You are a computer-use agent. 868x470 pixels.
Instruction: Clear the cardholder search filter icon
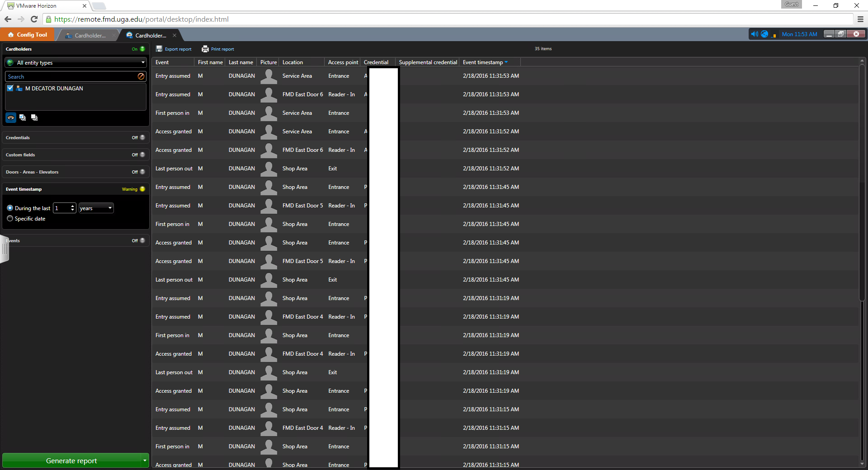click(141, 76)
